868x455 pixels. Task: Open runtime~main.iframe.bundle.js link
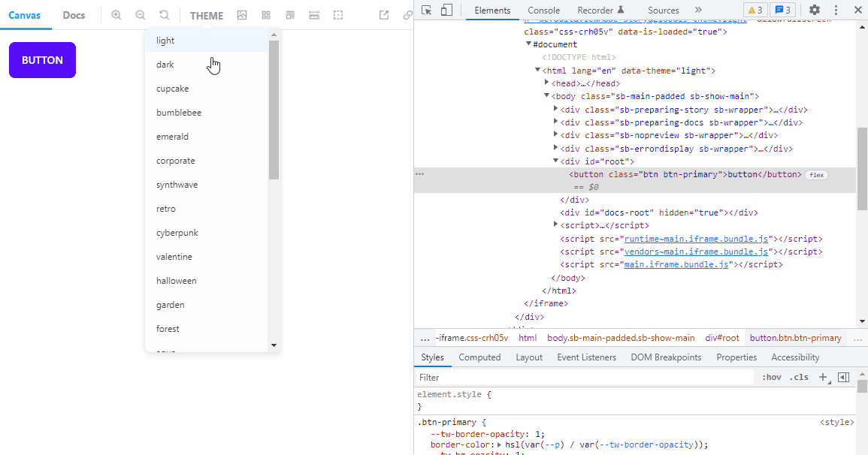point(697,239)
